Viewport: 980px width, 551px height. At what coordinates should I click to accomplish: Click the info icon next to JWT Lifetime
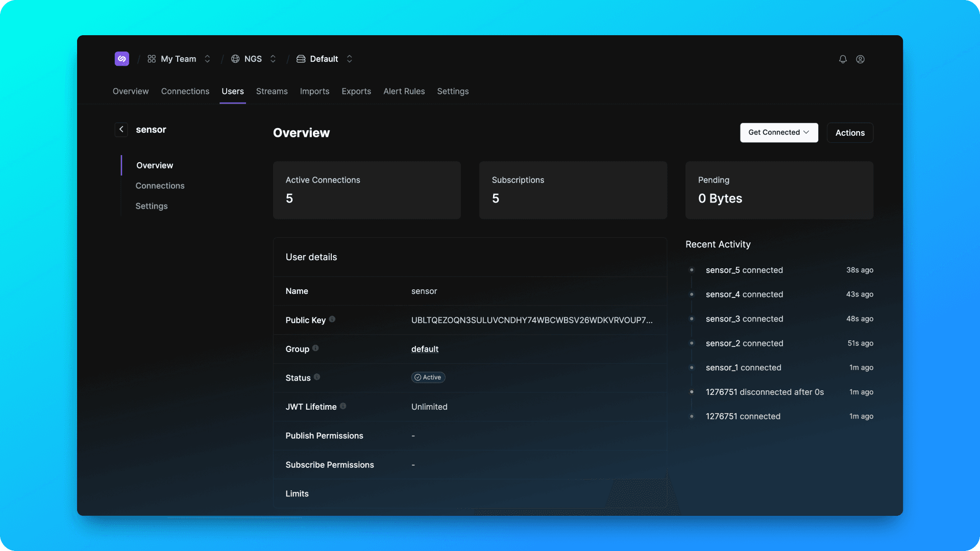coord(343,406)
